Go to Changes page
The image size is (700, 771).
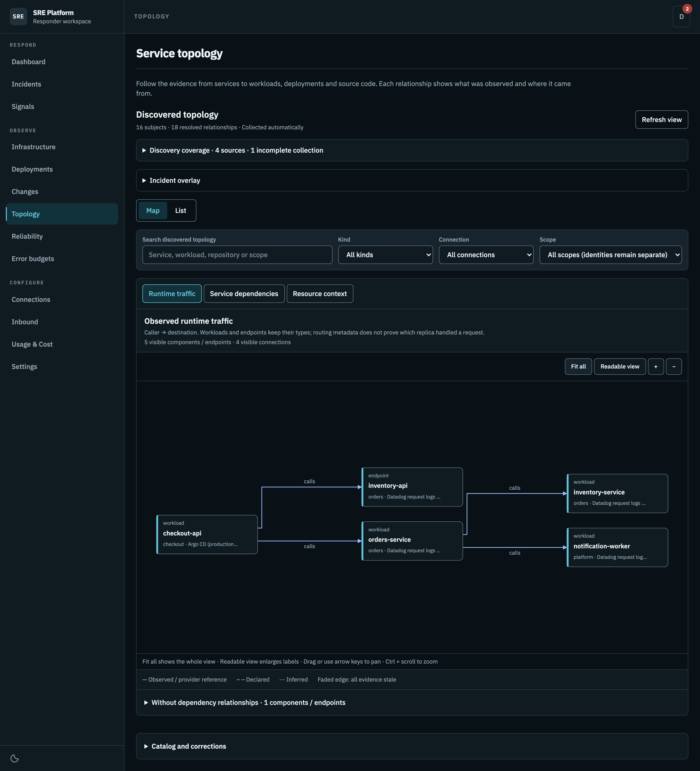(x=62, y=192)
